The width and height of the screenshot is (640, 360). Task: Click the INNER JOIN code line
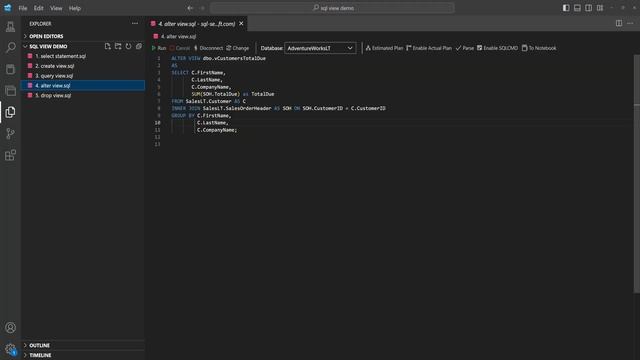point(278,109)
